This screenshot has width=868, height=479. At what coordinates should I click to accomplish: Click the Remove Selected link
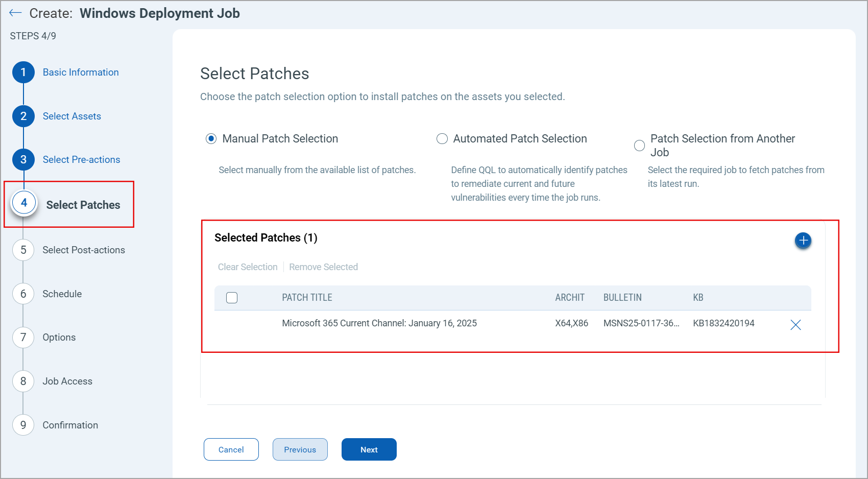[323, 267]
